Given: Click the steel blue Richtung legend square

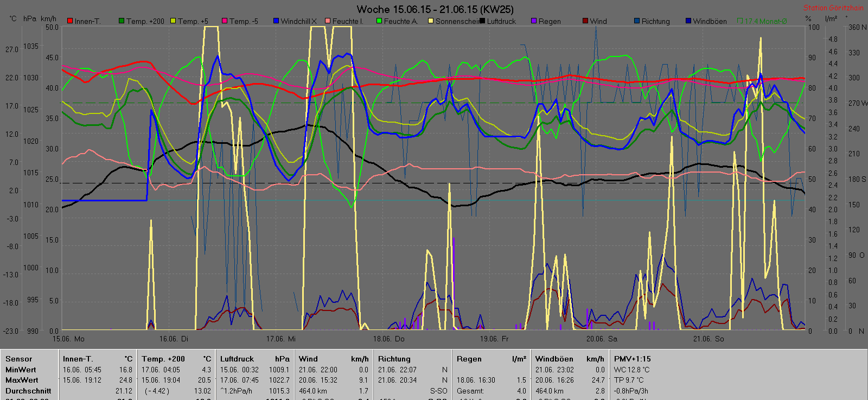Looking at the screenshot, I should [637, 21].
